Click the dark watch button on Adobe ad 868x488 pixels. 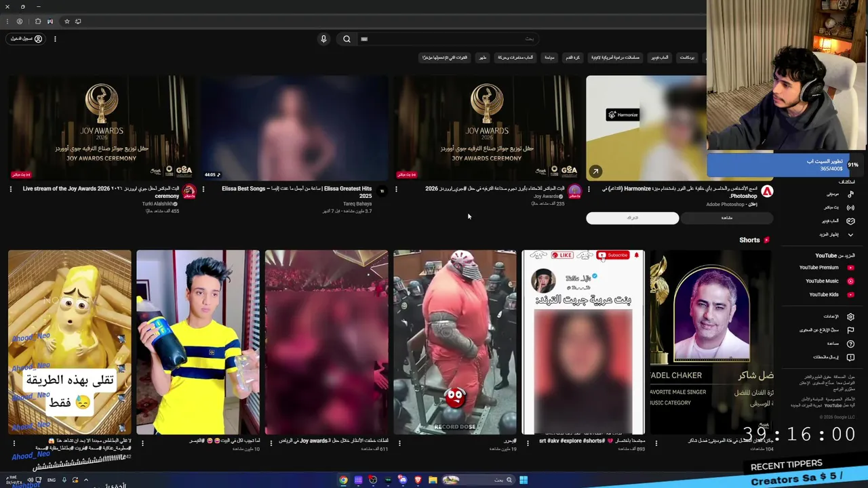point(726,218)
